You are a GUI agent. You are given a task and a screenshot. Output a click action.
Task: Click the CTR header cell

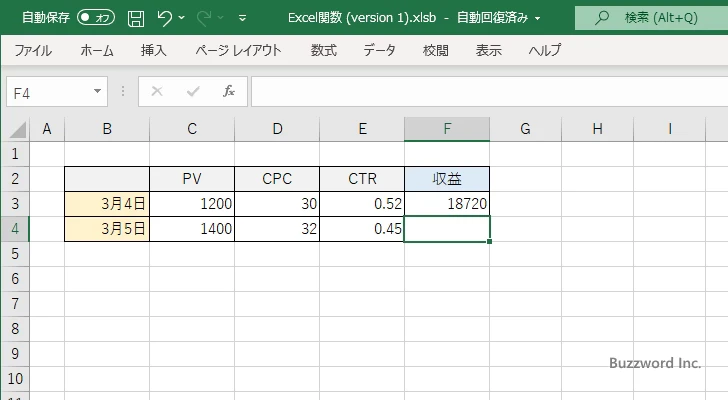pyautogui.click(x=362, y=179)
